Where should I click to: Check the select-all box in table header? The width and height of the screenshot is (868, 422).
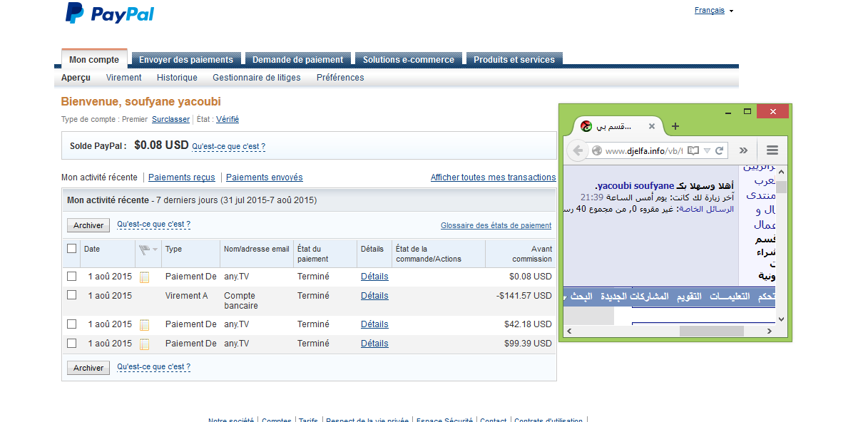coord(71,249)
